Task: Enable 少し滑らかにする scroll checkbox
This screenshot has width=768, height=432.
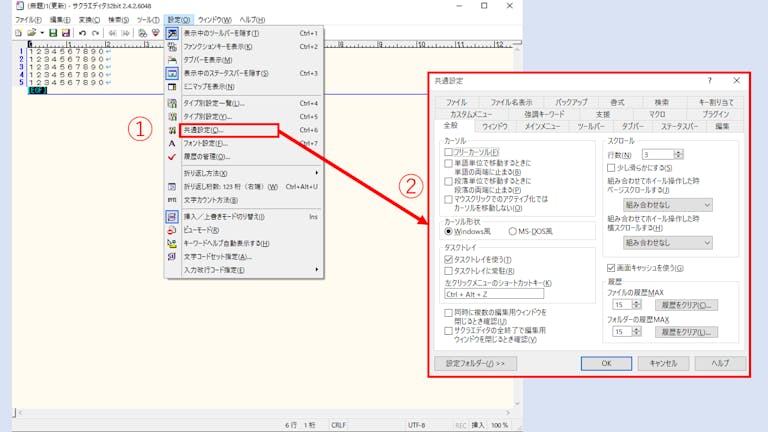Action: (x=611, y=168)
